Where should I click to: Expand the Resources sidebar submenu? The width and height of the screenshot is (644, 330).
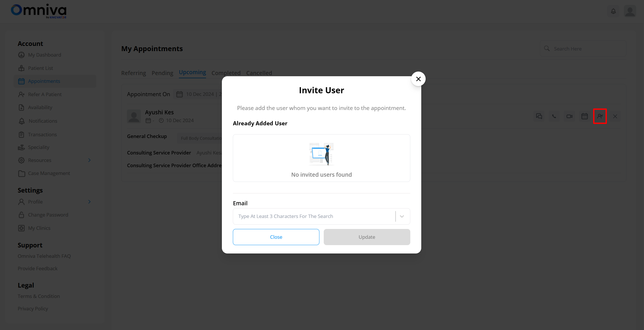(89, 160)
